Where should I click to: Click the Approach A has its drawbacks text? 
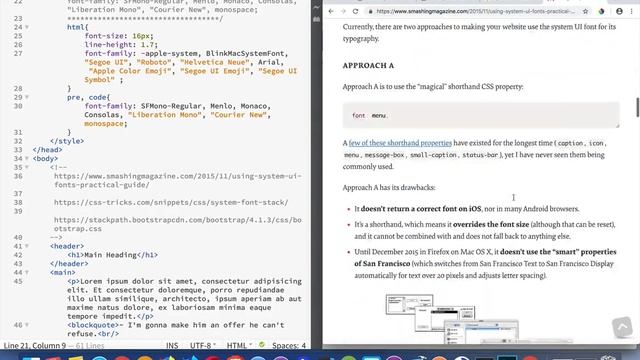(x=389, y=188)
